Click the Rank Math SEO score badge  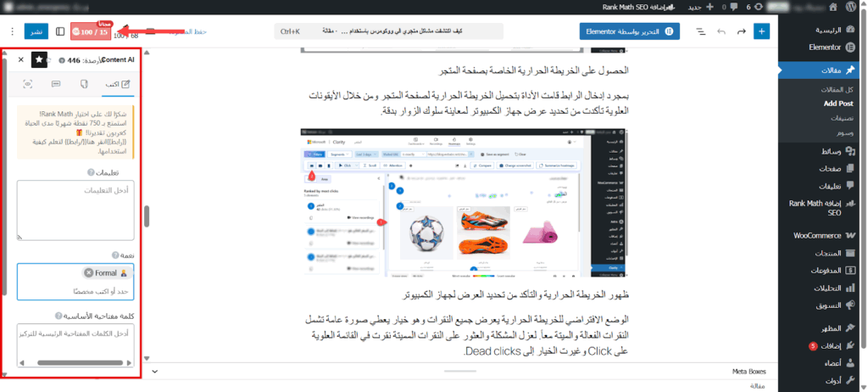[x=90, y=31]
